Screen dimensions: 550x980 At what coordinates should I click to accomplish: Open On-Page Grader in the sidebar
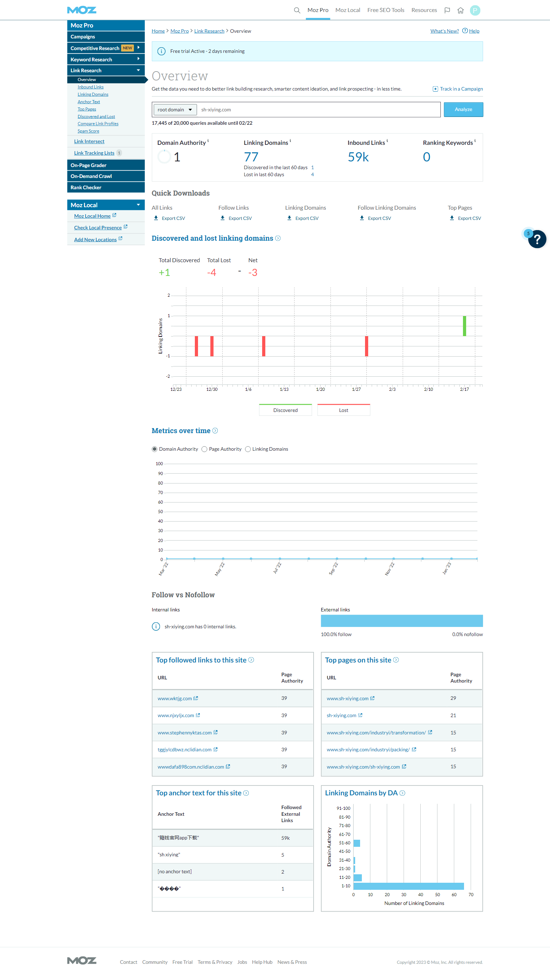[106, 165]
